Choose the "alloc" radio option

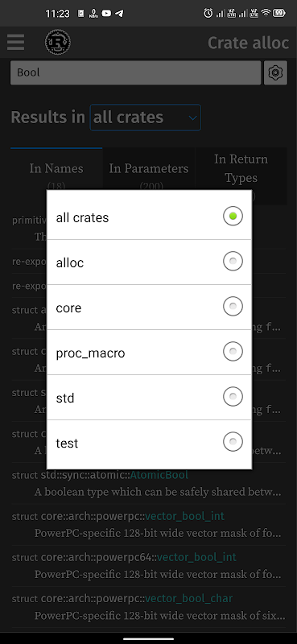pyautogui.click(x=149, y=262)
